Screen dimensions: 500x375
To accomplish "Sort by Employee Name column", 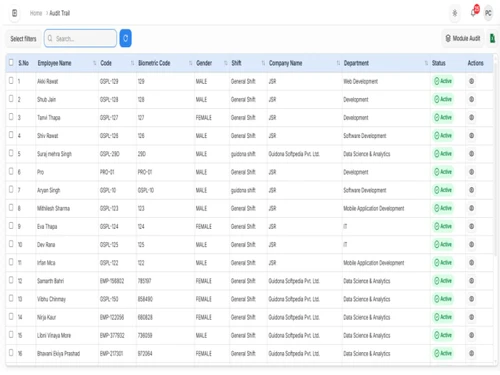I will (x=95, y=63).
